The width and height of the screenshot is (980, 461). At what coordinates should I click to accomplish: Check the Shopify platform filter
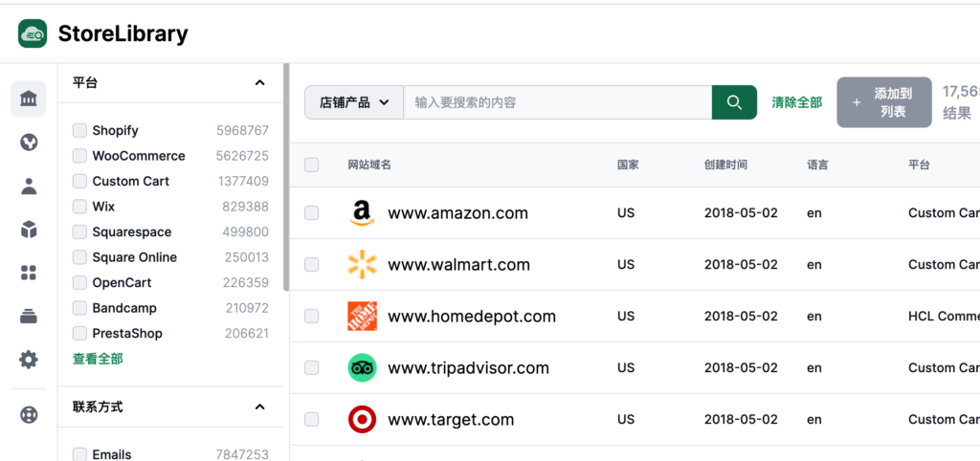click(79, 131)
